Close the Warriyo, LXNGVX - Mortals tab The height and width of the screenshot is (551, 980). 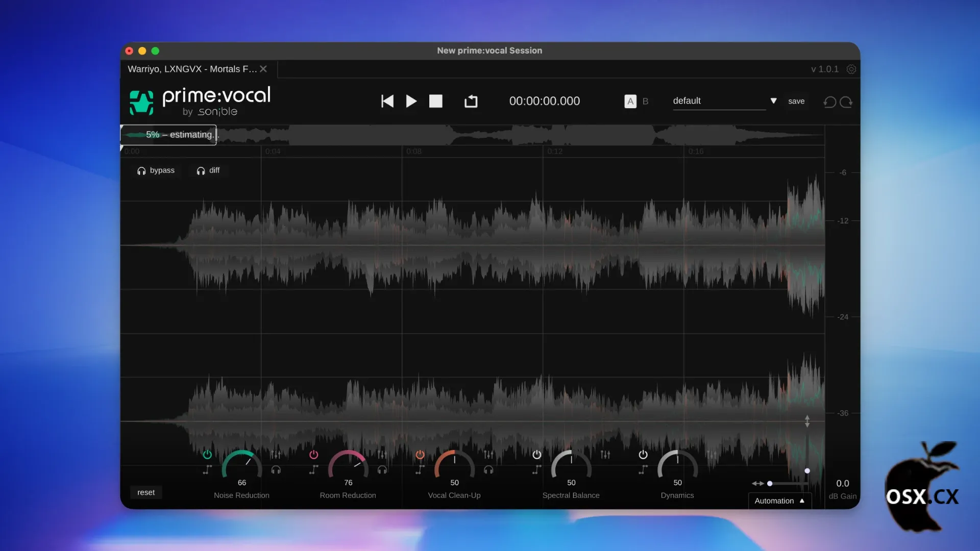(263, 69)
